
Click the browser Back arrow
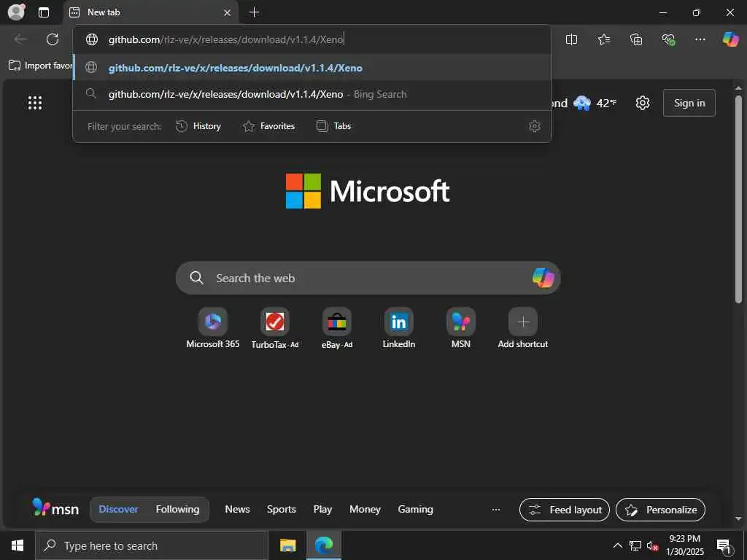click(20, 39)
